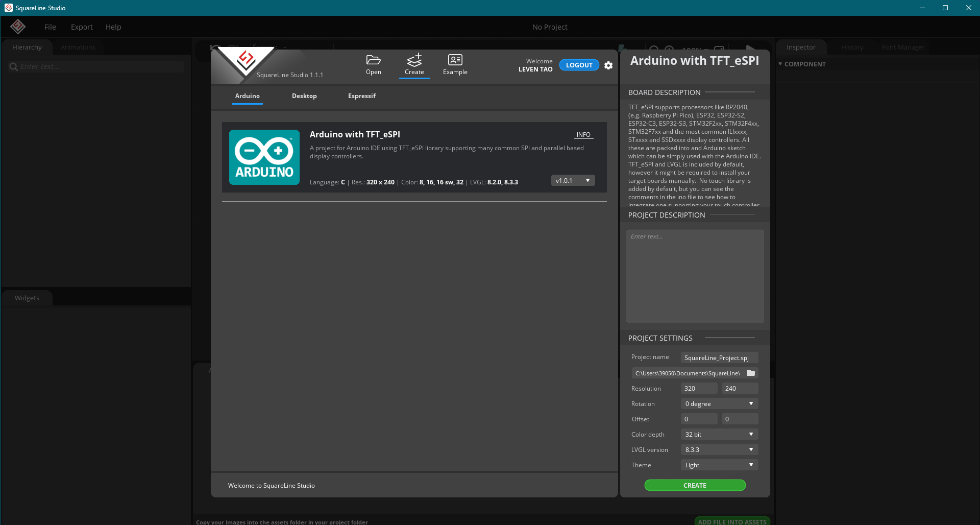Click the first Offset input field
The image size is (980, 525).
coord(699,419)
